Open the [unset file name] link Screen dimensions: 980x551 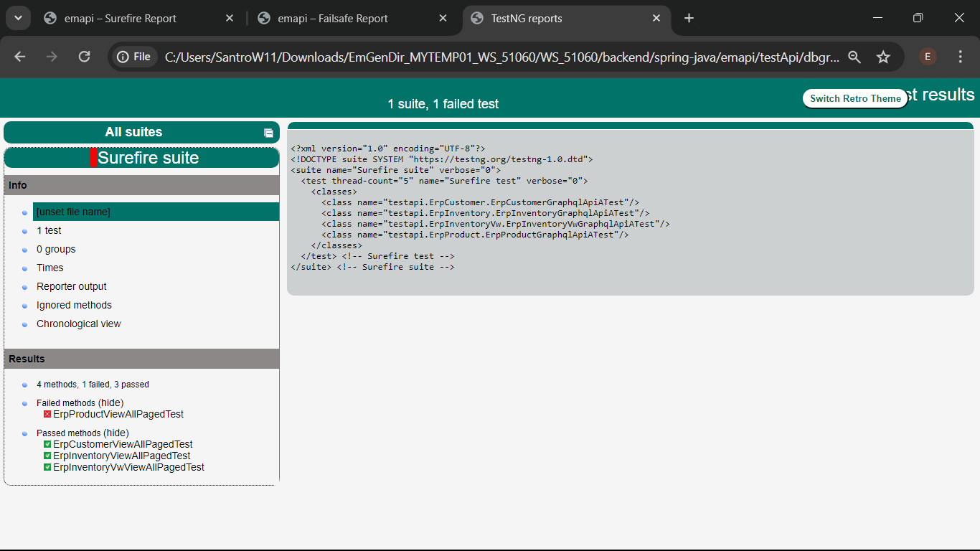73,212
